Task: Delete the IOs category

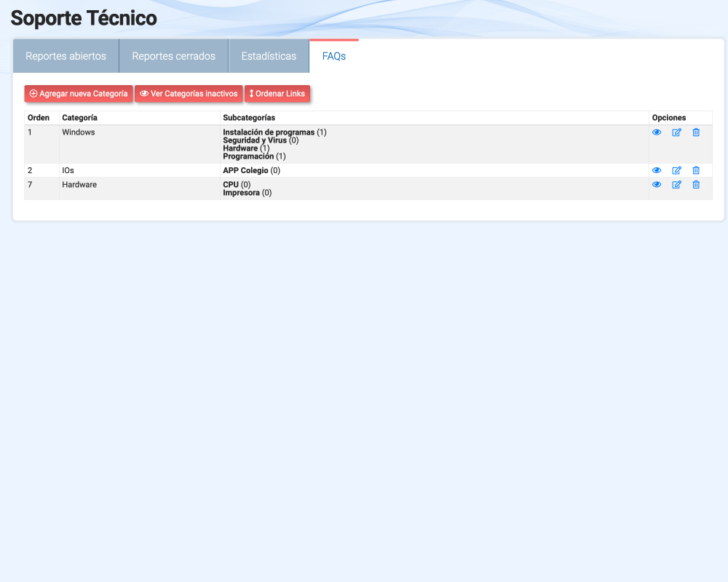Action: click(x=696, y=170)
